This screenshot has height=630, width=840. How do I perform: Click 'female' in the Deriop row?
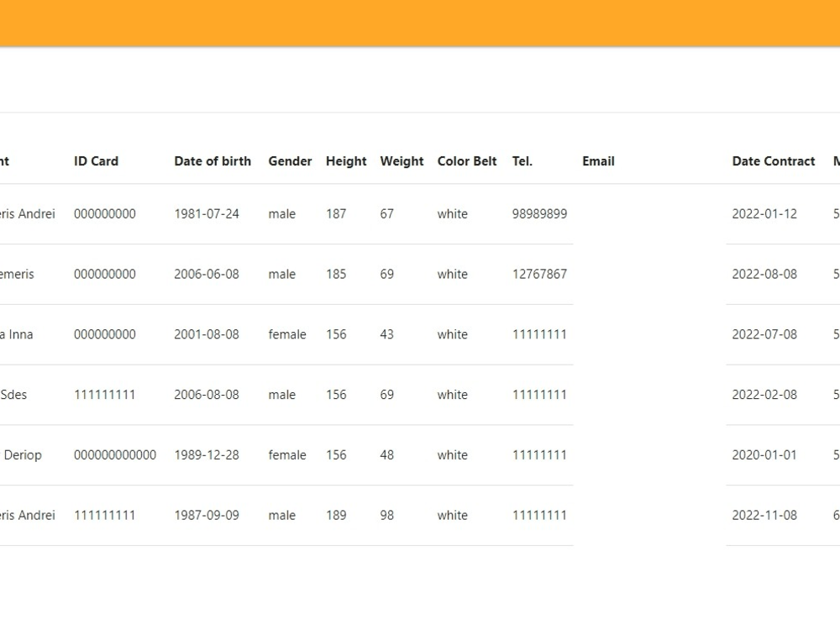point(287,454)
